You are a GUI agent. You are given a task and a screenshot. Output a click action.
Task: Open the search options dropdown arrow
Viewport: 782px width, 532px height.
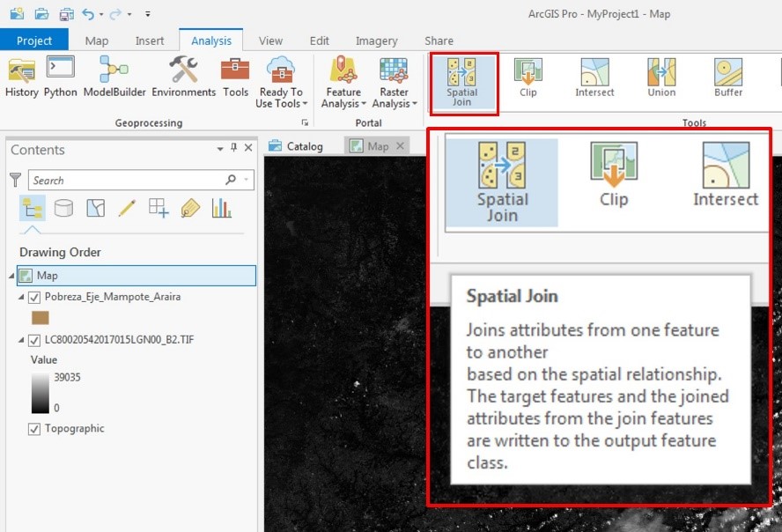[246, 180]
